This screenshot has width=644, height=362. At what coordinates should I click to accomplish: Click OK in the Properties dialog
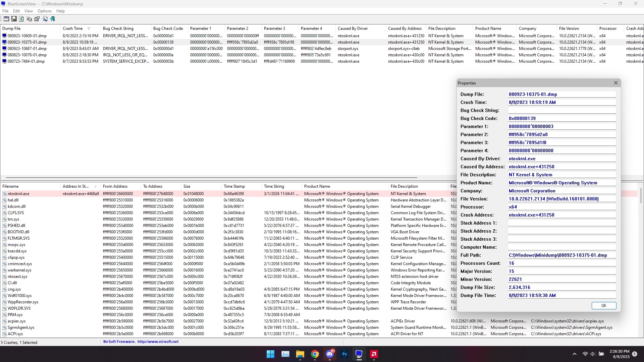click(604, 306)
